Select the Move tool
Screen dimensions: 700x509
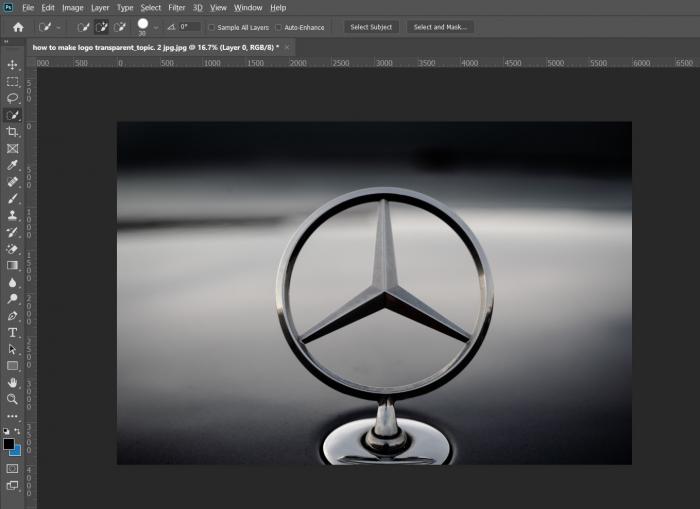click(12, 65)
